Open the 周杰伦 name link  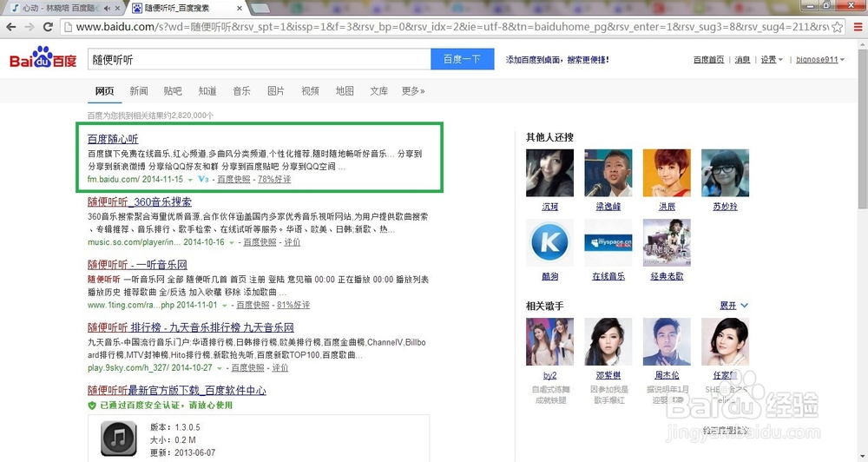(667, 375)
